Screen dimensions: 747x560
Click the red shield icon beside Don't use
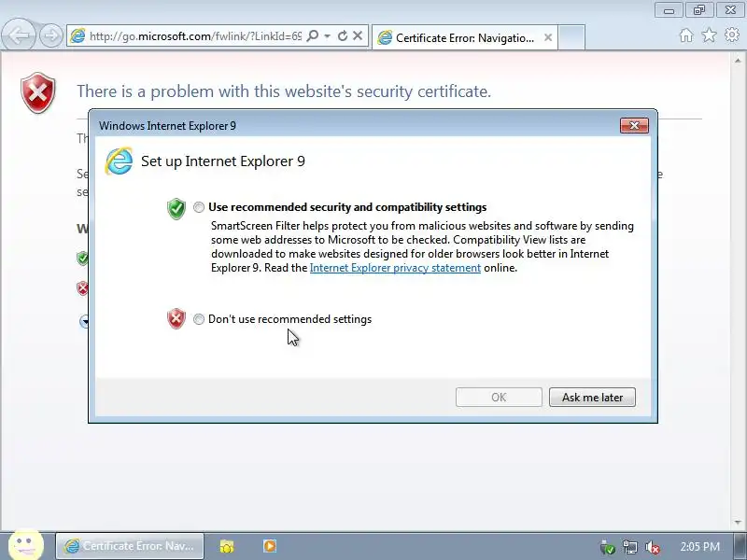176,318
